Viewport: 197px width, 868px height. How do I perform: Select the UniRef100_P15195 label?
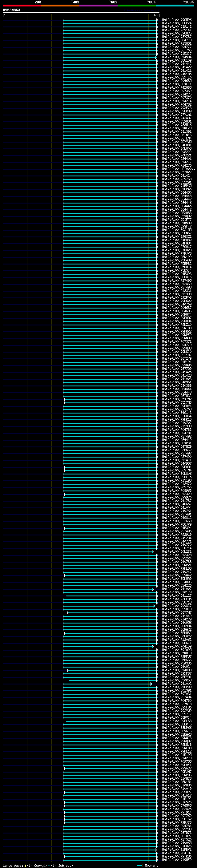pyautogui.click(x=177, y=755)
